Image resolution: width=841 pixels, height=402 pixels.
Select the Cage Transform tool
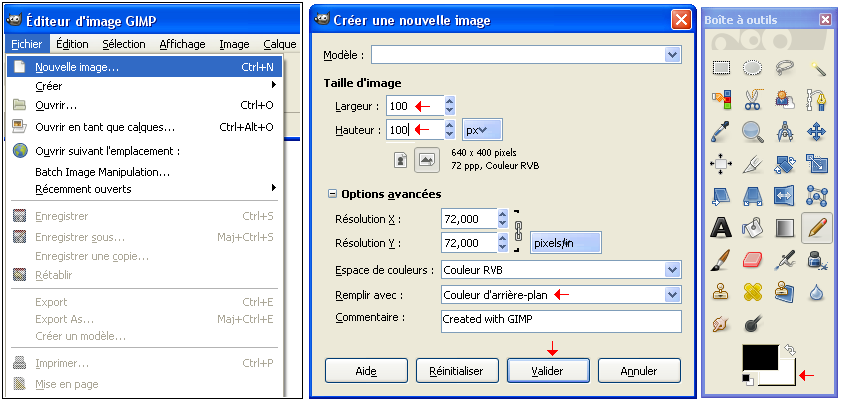coord(816,196)
